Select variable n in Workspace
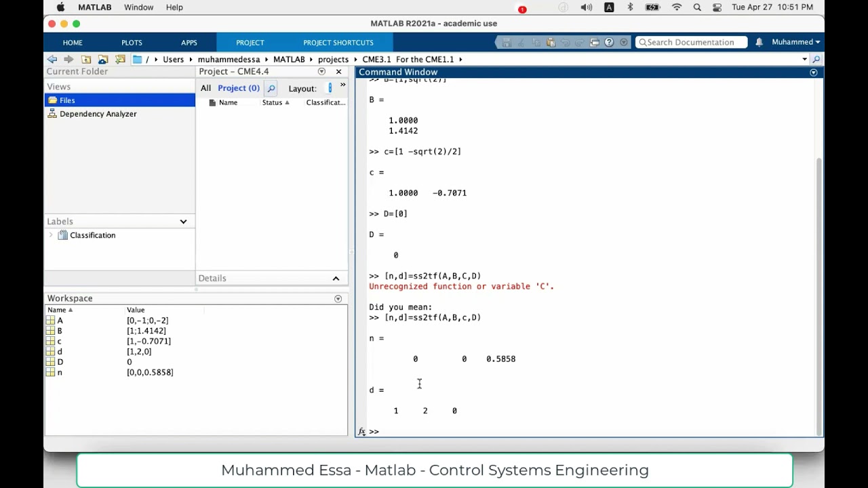The width and height of the screenshot is (868, 488). [60, 372]
